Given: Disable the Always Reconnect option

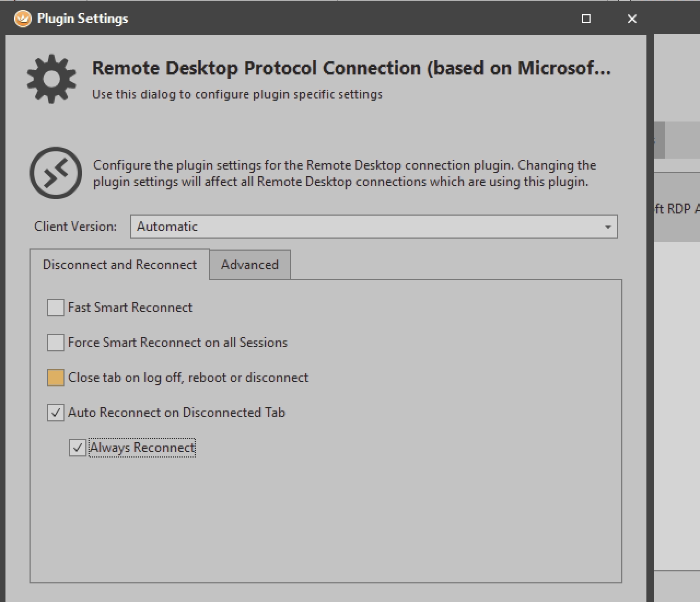Looking at the screenshot, I should click(x=78, y=448).
